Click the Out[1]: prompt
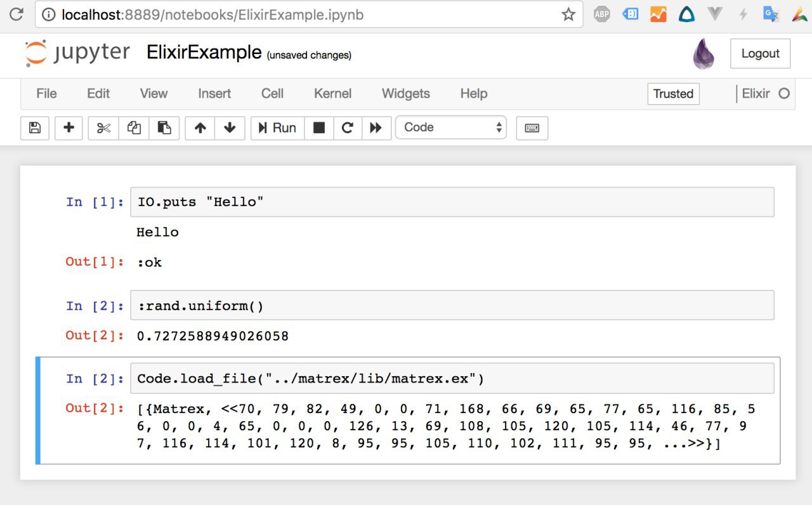The image size is (812, 505). click(95, 261)
